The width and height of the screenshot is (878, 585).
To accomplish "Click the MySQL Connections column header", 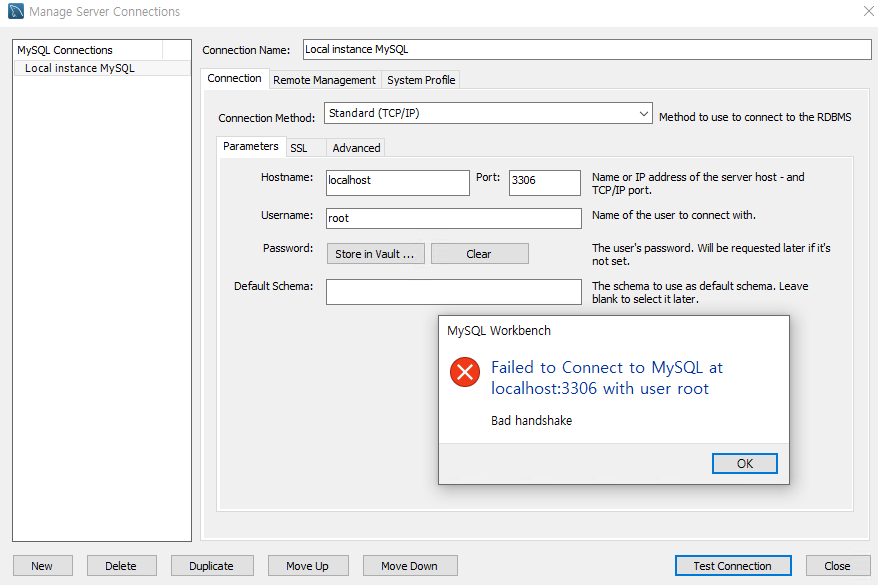I will tap(88, 50).
